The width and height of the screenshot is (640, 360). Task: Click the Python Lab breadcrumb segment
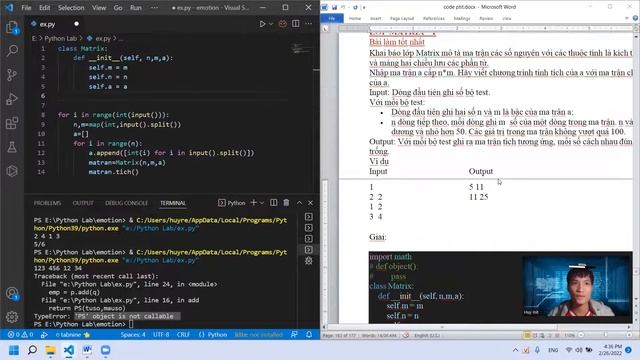point(60,38)
